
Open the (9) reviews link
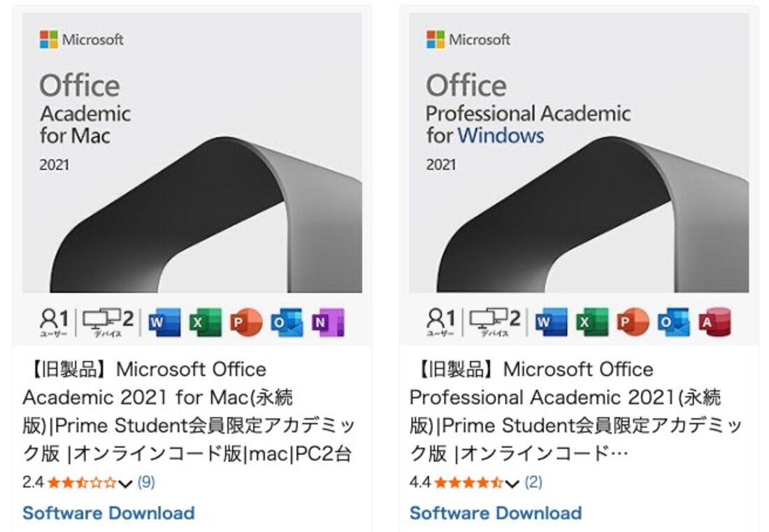146,482
